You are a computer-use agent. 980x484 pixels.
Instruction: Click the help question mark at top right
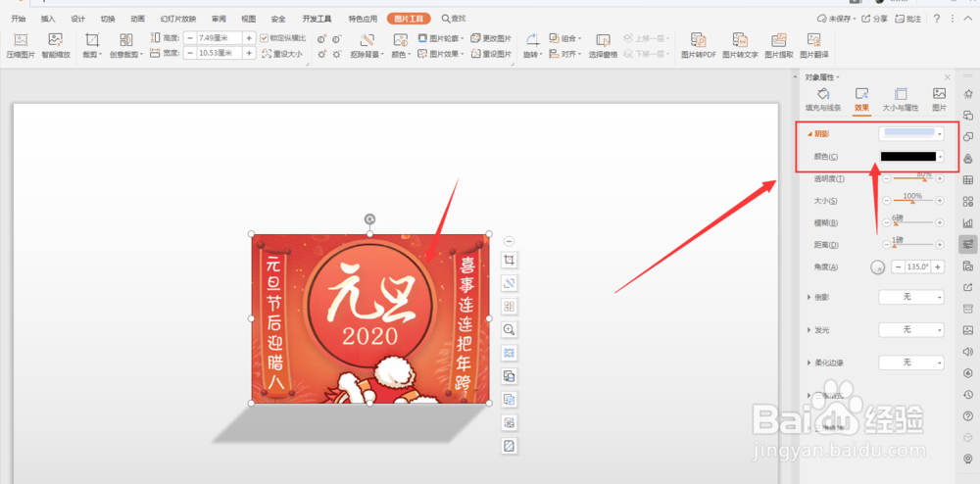tap(936, 19)
